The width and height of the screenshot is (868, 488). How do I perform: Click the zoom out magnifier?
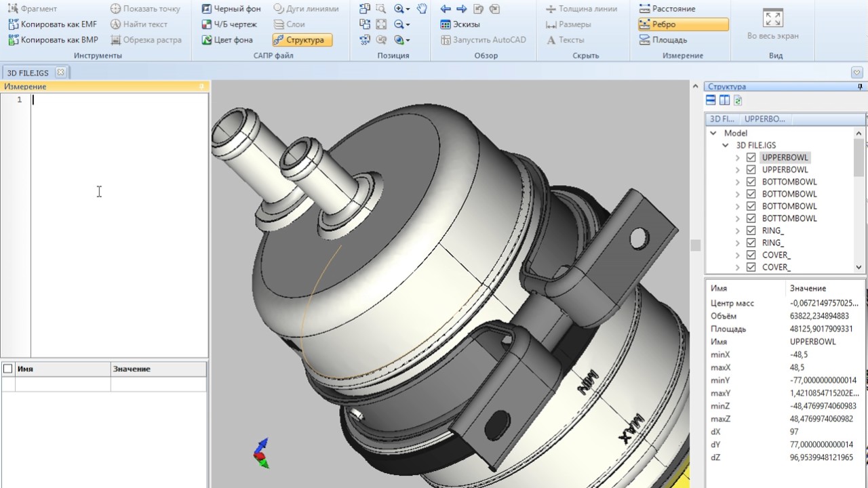click(399, 24)
